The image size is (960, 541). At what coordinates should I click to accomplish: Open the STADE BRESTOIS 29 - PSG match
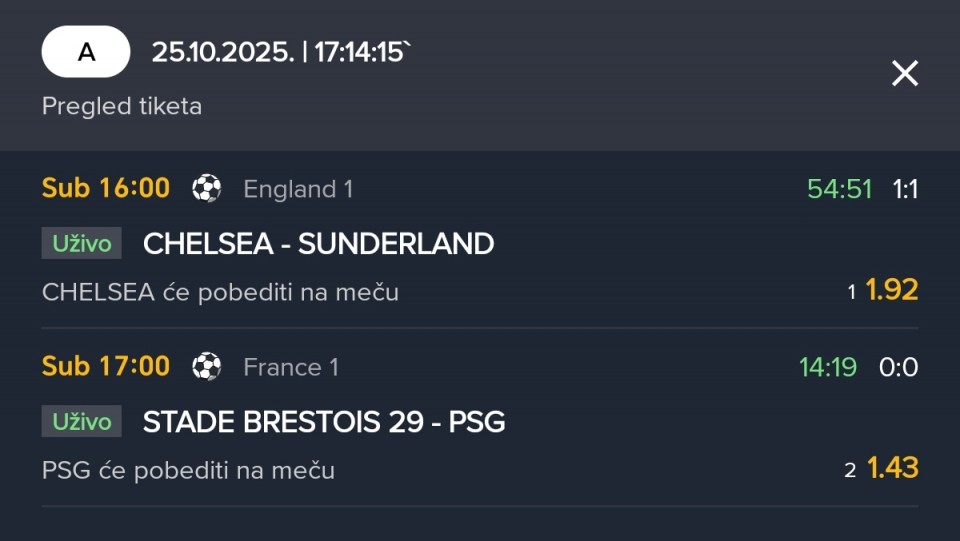click(x=324, y=422)
